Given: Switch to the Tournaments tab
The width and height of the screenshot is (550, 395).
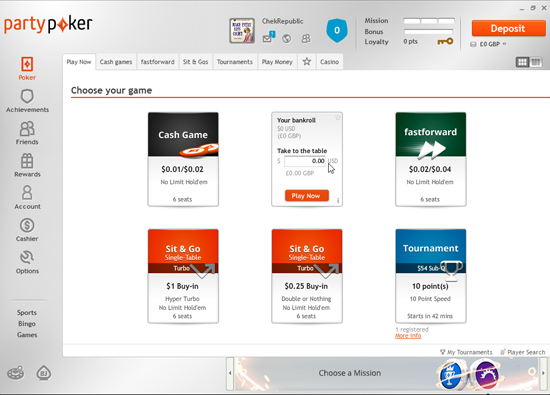Looking at the screenshot, I should click(235, 62).
